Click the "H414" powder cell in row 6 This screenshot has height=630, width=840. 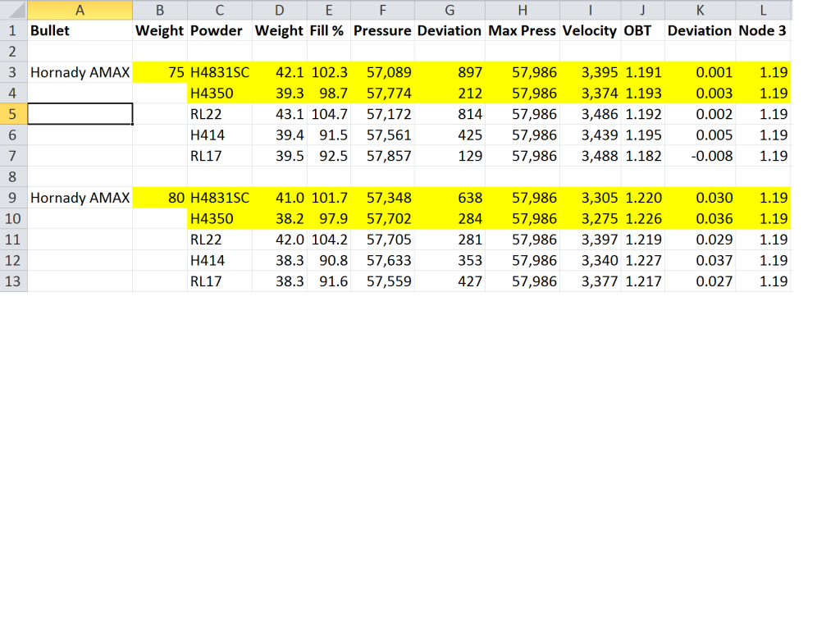220,135
